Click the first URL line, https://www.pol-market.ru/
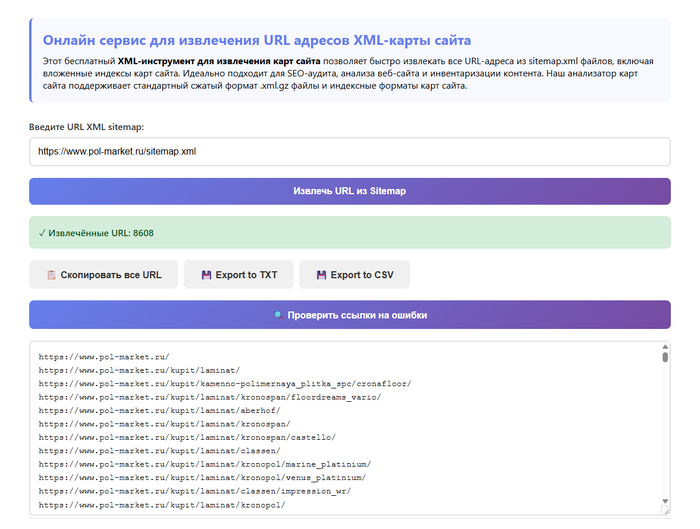This screenshot has height=529, width=700. 104,356
